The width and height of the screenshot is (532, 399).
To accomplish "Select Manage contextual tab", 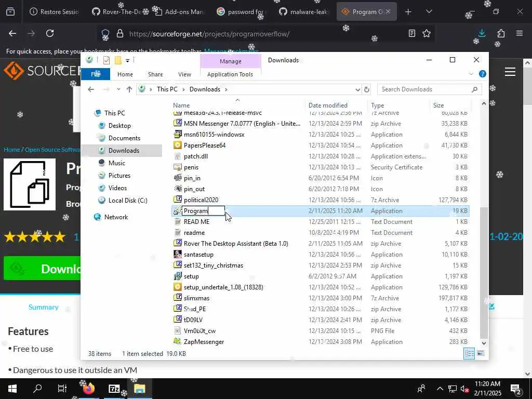I will [x=231, y=61].
